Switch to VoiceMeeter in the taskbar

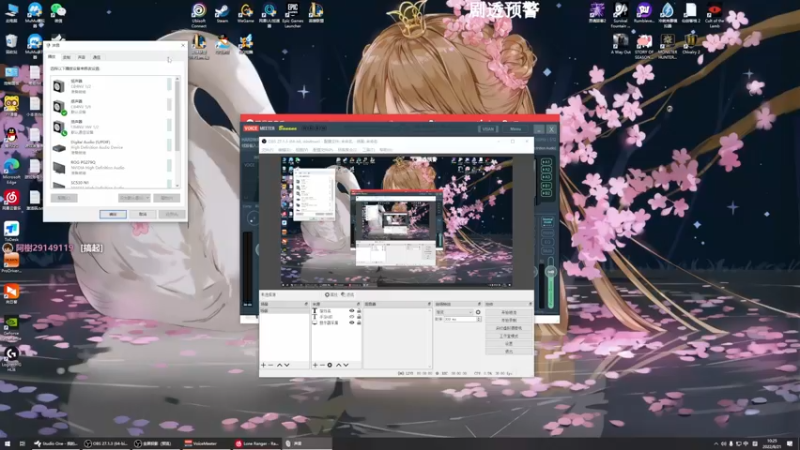pos(205,443)
